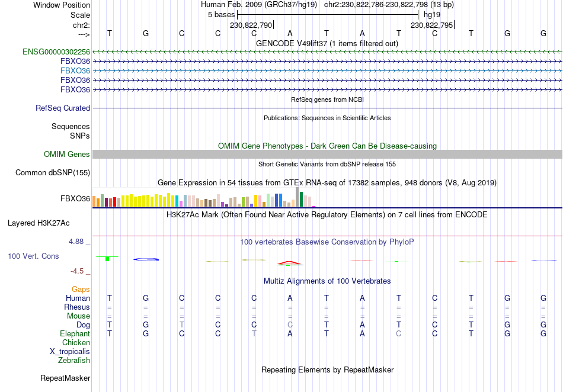Viewport: 563px width, 392px height.
Task: Select the Mouse species label
Action: point(78,316)
